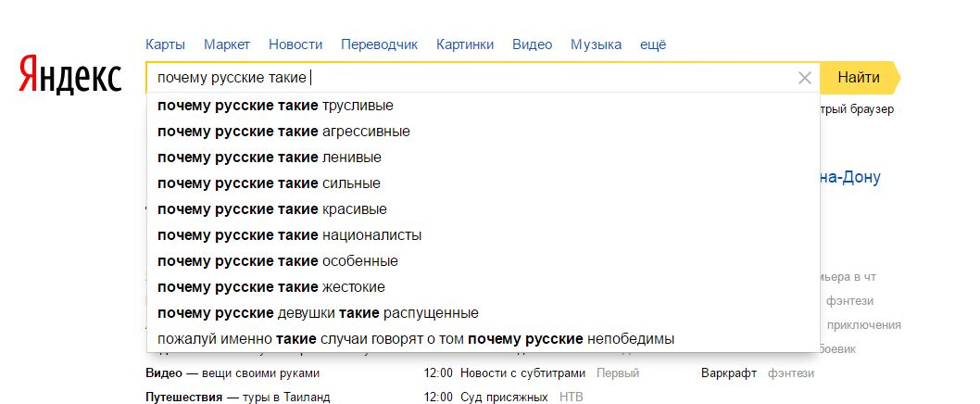This screenshot has height=404, width=980.
Task: Open the Карты link
Action: 165,44
